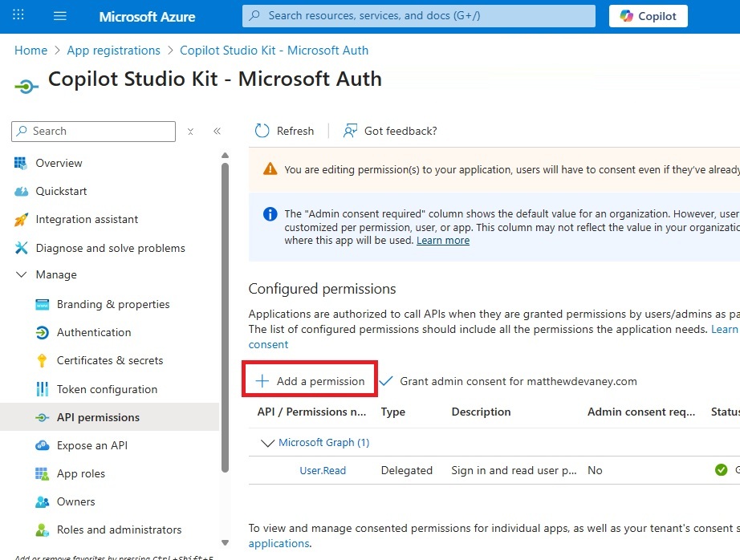The image size is (740, 560).
Task: Click App registrations in the breadcrumb
Action: click(x=113, y=51)
